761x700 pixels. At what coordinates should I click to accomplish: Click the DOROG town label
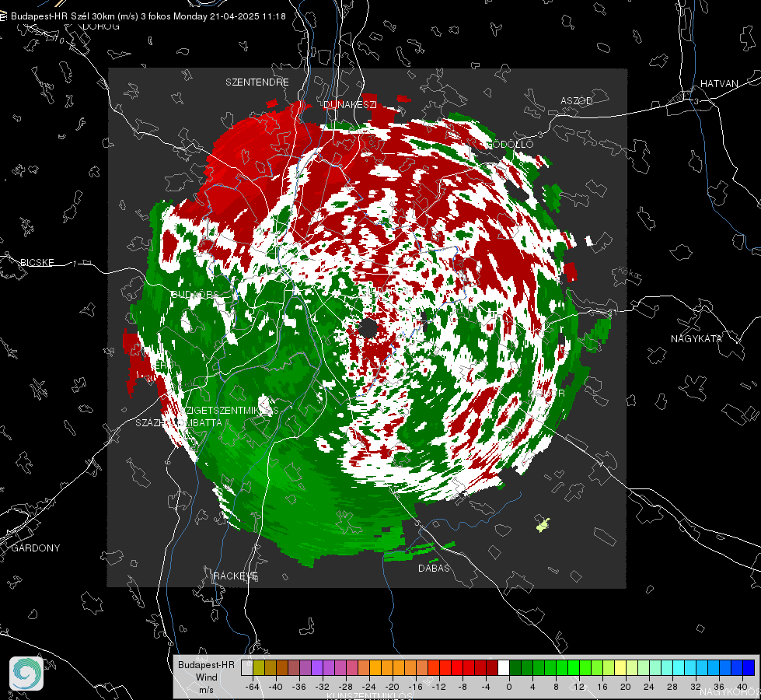[x=101, y=26]
